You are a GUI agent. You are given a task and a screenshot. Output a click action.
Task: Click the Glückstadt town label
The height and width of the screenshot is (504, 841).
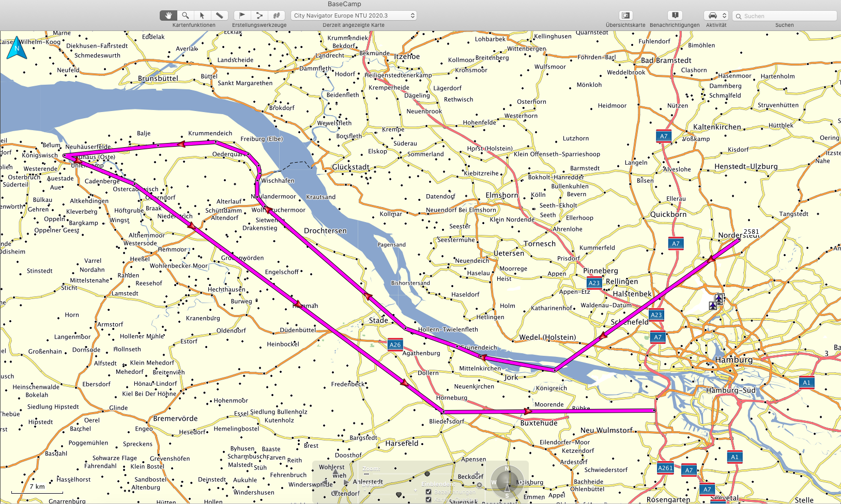(x=351, y=167)
